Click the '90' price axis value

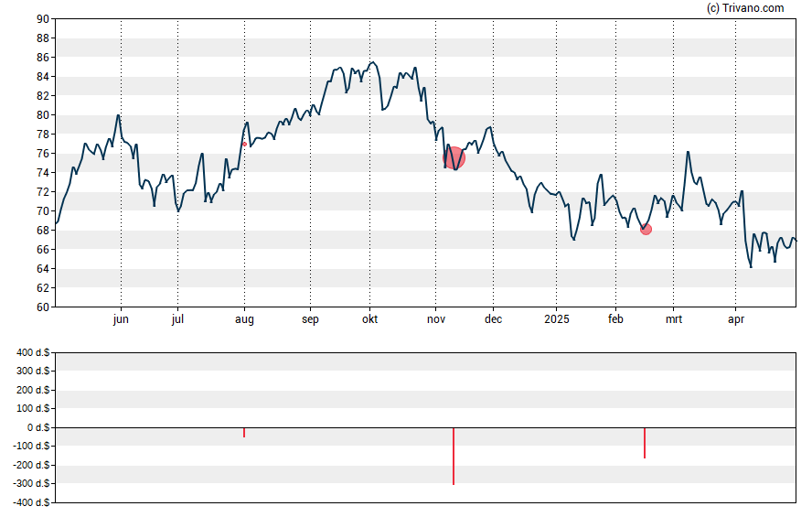(43, 19)
